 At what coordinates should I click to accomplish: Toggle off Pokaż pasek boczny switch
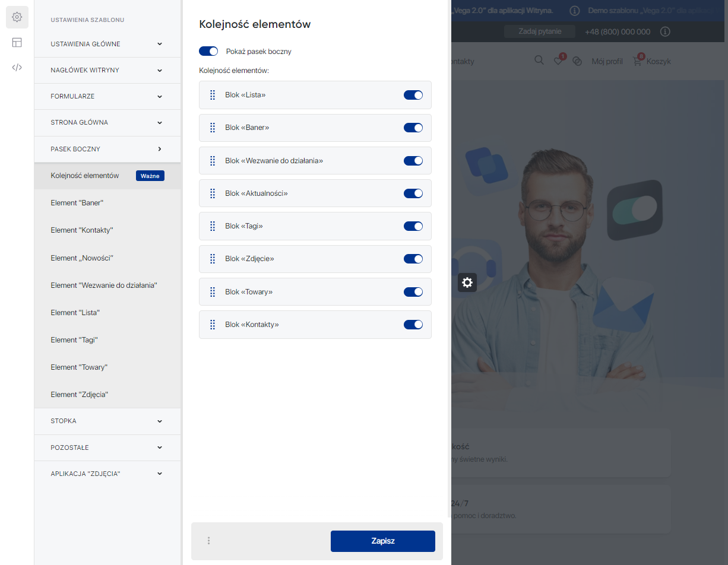click(208, 52)
